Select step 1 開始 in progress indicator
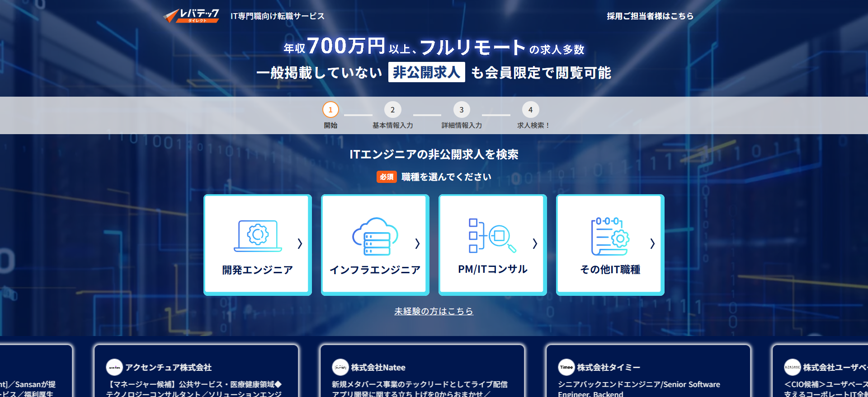 pos(330,110)
